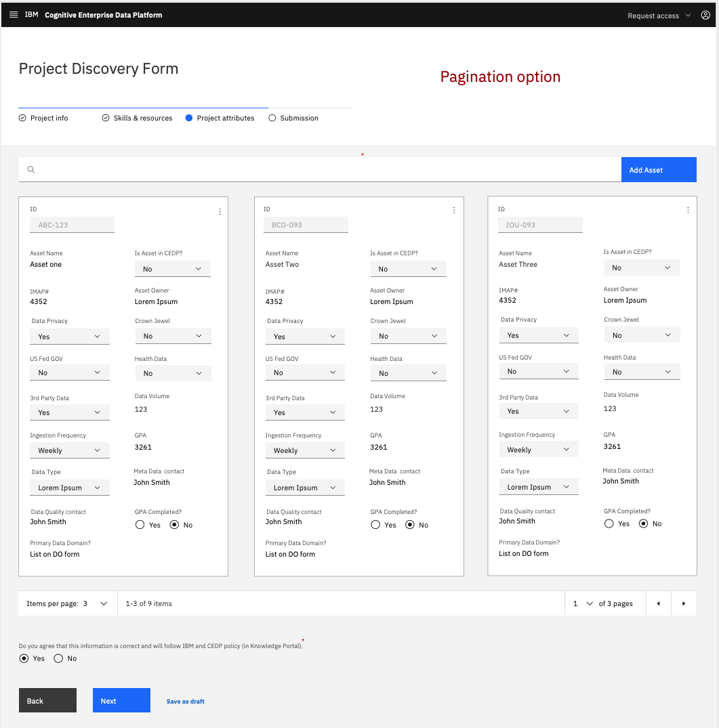Open overflow menu on ABC-123 asset card
Viewport: 719px width, 728px height.
pyautogui.click(x=220, y=212)
